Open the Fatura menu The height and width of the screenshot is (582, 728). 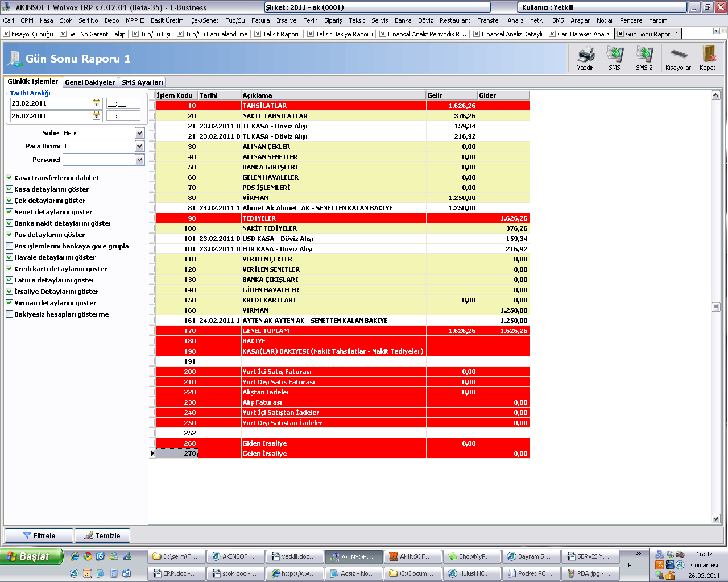tap(260, 20)
